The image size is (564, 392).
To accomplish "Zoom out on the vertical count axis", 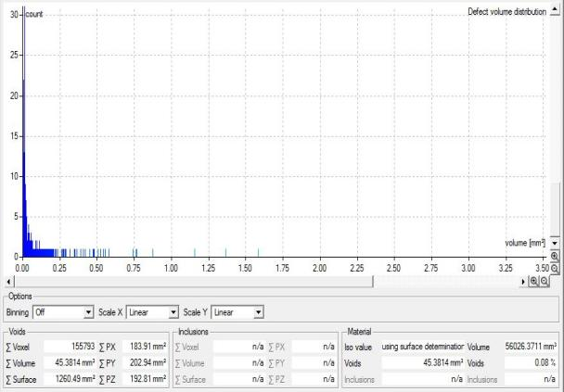I will coord(555,268).
